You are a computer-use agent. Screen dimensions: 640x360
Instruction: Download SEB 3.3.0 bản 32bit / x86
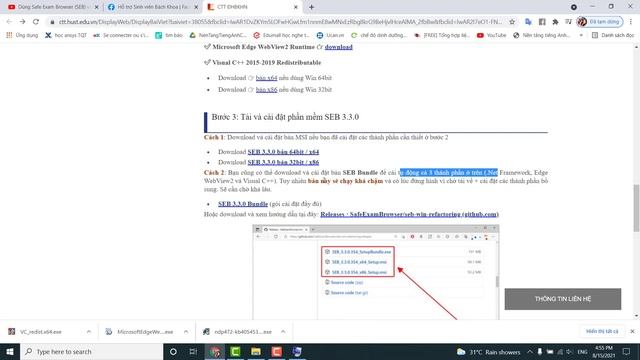[x=283, y=162]
